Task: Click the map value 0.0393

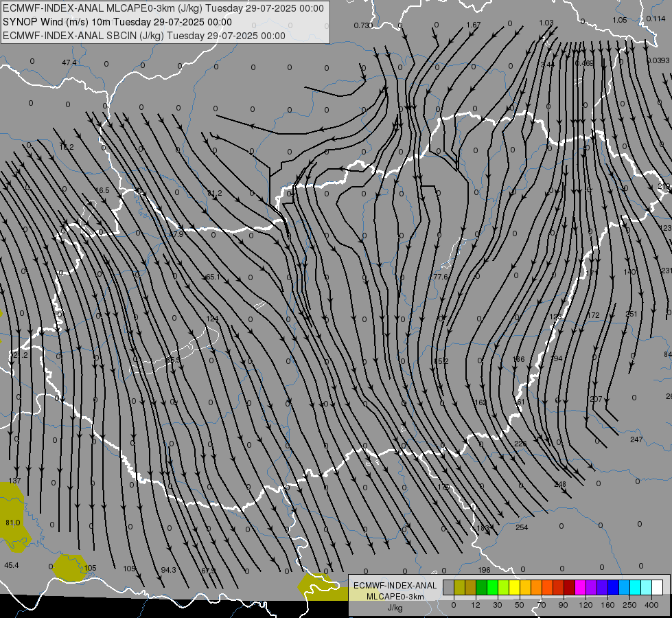Action: pos(658,60)
